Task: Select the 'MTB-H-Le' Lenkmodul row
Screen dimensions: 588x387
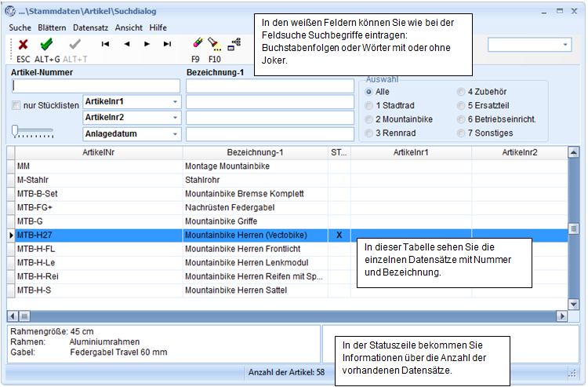Action: [287, 263]
